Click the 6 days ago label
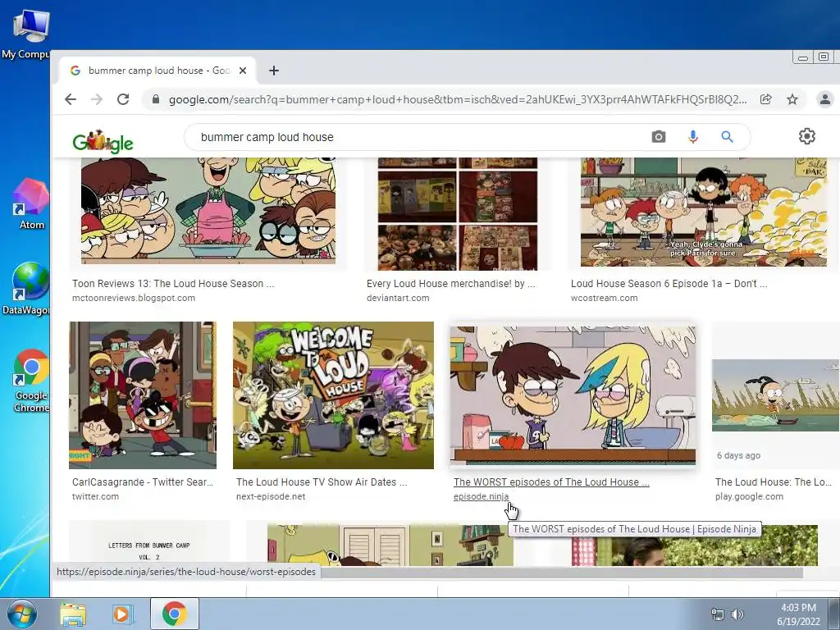This screenshot has height=630, width=840. tap(738, 455)
